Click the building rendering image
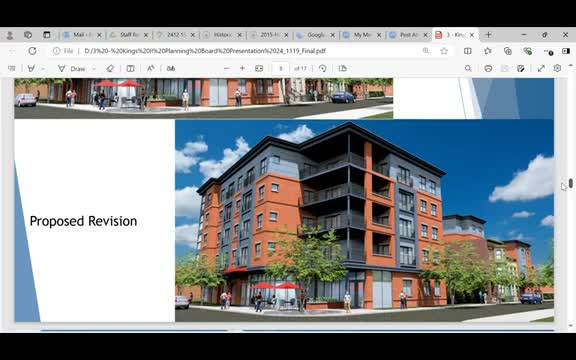 pos(364,220)
